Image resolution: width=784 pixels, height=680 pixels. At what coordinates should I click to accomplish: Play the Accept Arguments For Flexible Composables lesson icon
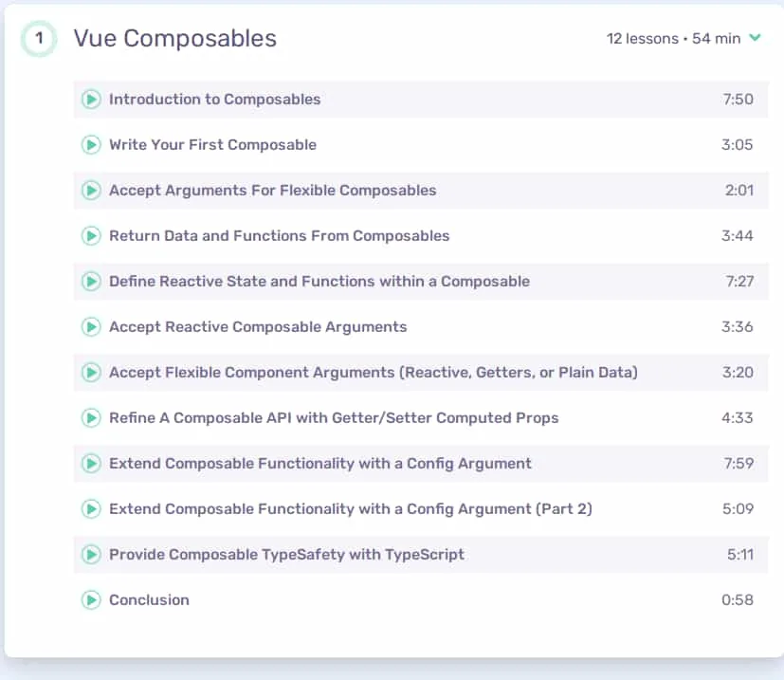[x=91, y=190]
